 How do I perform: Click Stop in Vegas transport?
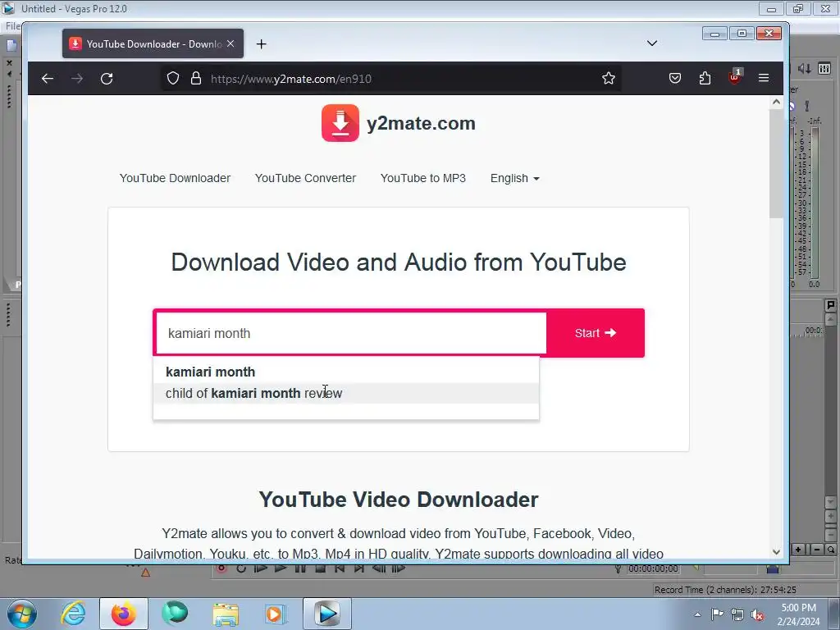[321, 568]
